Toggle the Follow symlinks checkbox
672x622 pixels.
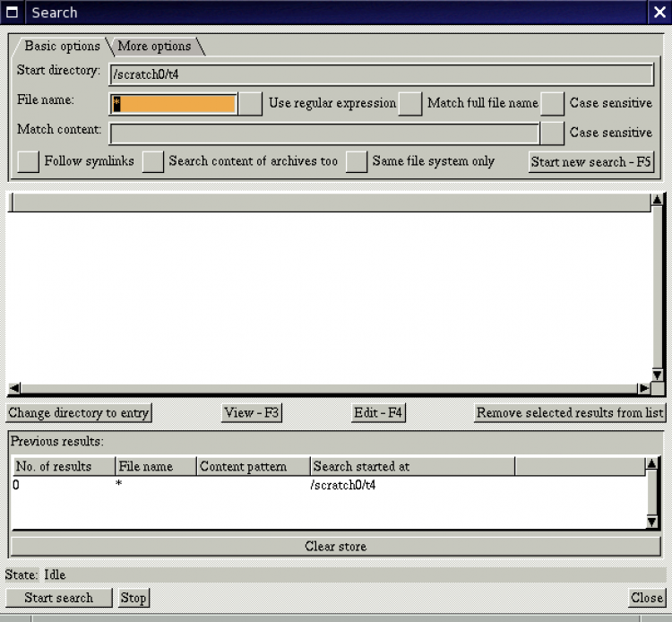coord(29,161)
